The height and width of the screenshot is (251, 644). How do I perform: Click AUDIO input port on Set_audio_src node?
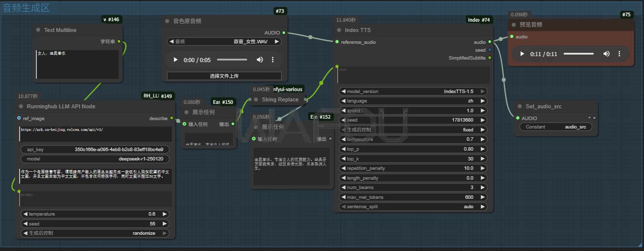[517, 118]
